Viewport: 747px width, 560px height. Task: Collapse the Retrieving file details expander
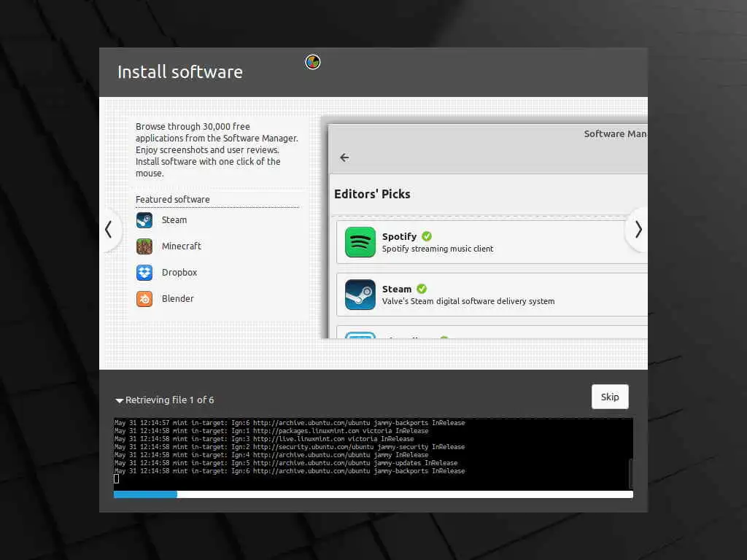click(120, 400)
